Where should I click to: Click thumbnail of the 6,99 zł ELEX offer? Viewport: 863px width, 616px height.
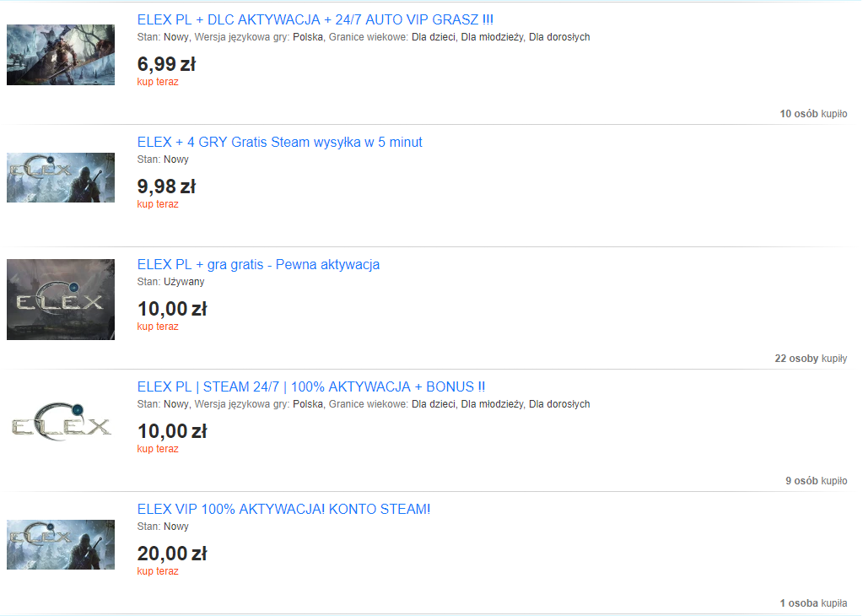pyautogui.click(x=61, y=55)
